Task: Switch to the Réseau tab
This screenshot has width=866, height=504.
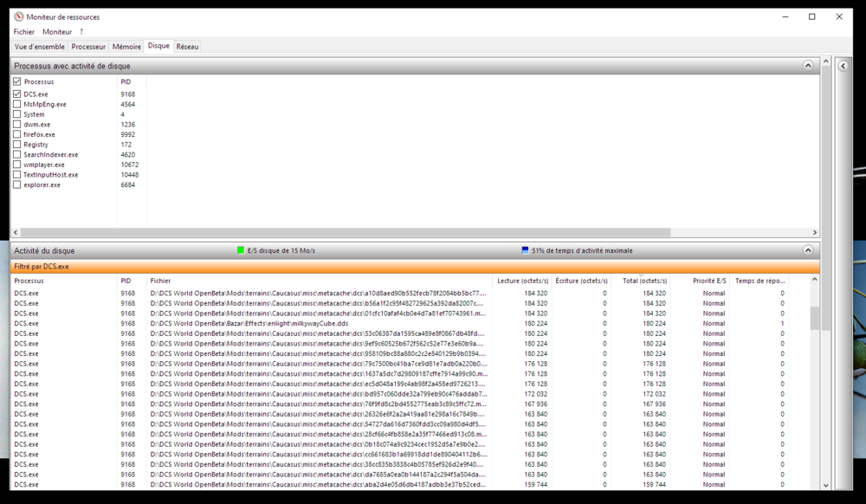Action: [x=187, y=47]
